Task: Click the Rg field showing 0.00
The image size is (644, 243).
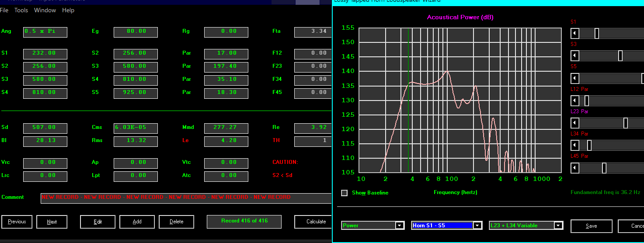Action: 226,32
